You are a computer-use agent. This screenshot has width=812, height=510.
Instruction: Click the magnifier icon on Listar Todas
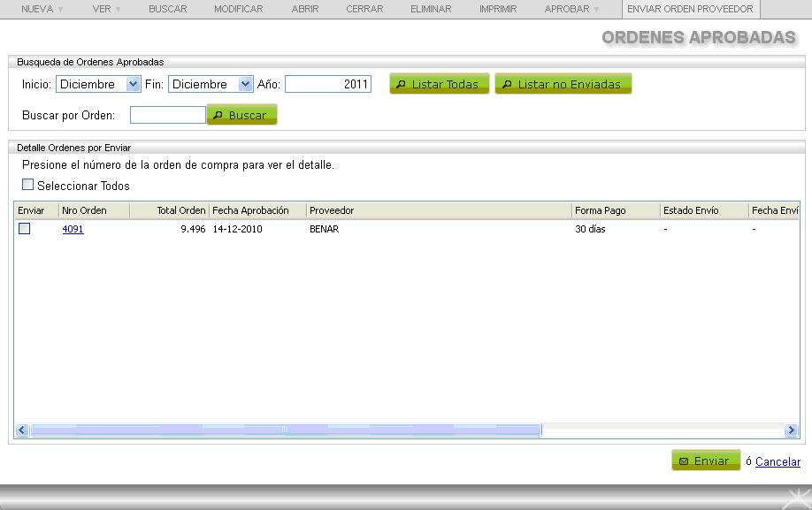(x=402, y=84)
